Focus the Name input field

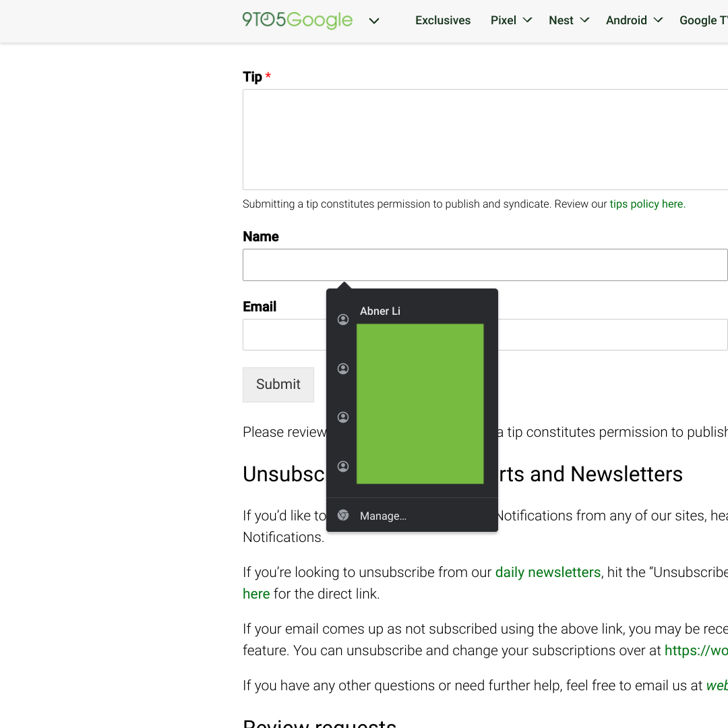pos(485,265)
